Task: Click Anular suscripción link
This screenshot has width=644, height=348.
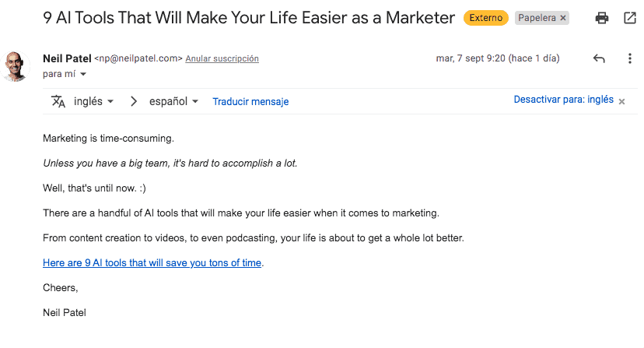Action: (222, 58)
